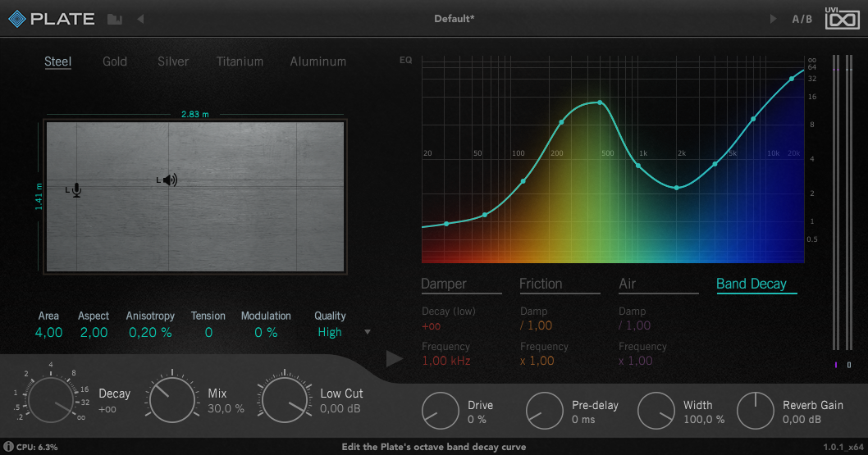Toggle the A/B comparison button
This screenshot has width=868, height=455.
(x=802, y=20)
